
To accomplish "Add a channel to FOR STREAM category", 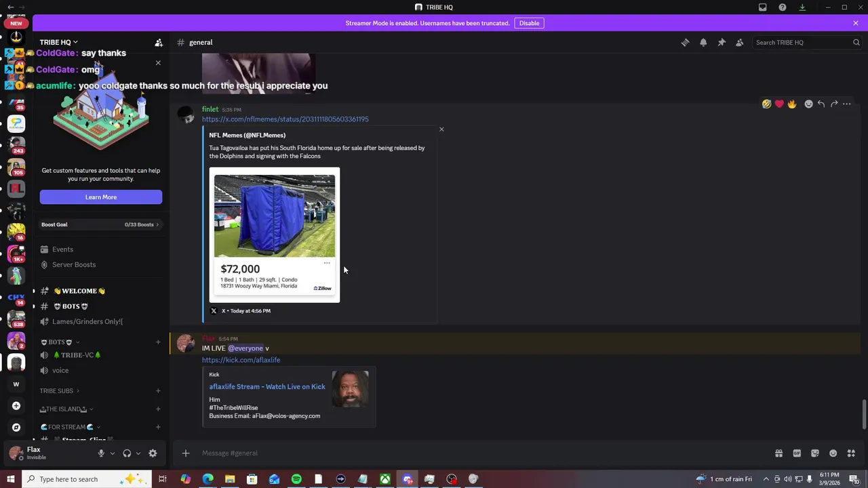I will click(x=158, y=428).
